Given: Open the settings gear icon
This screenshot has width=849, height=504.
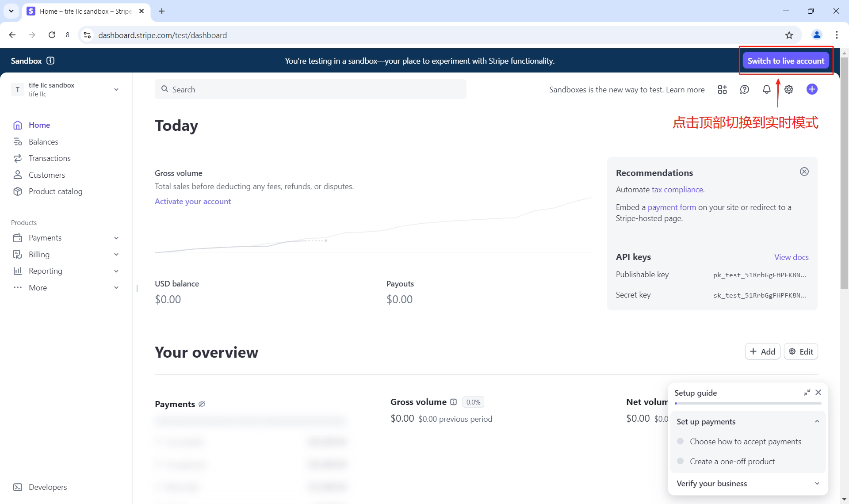Looking at the screenshot, I should pyautogui.click(x=789, y=90).
